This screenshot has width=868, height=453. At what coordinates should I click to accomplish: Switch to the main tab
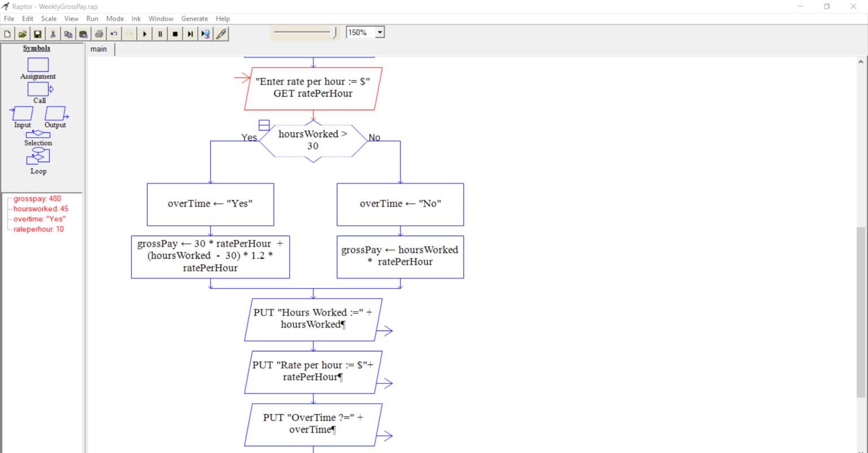click(x=99, y=49)
